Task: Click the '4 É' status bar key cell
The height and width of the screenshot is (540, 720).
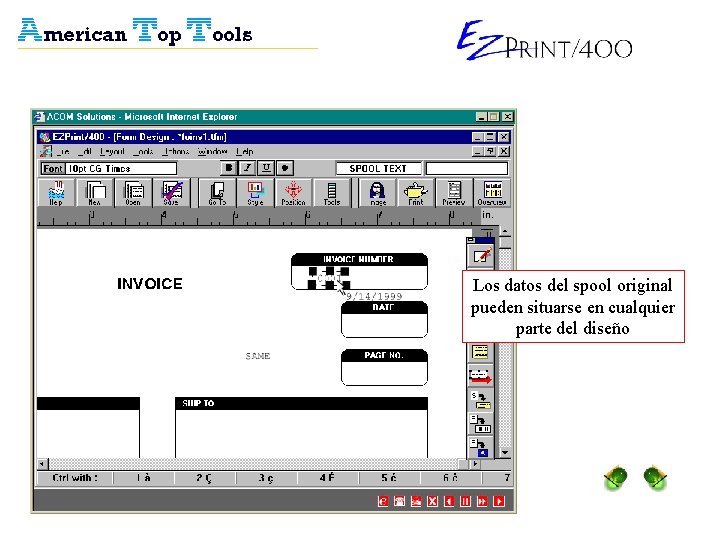Action: click(x=328, y=478)
